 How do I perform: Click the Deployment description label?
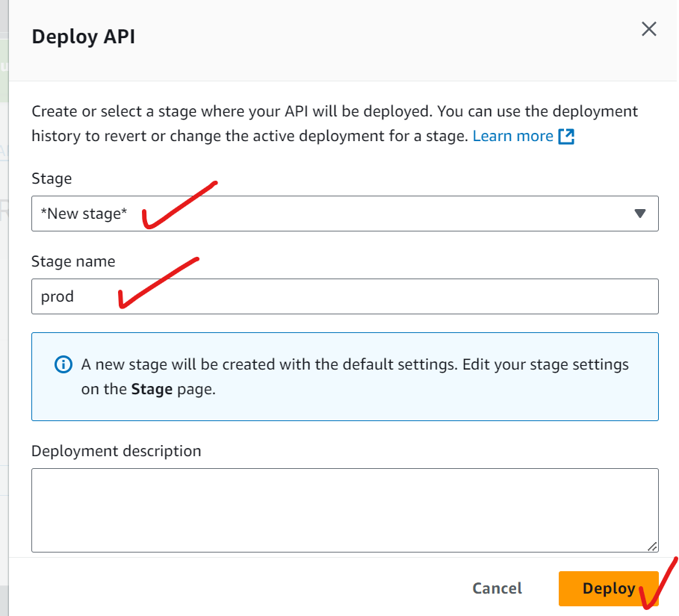pyautogui.click(x=117, y=451)
